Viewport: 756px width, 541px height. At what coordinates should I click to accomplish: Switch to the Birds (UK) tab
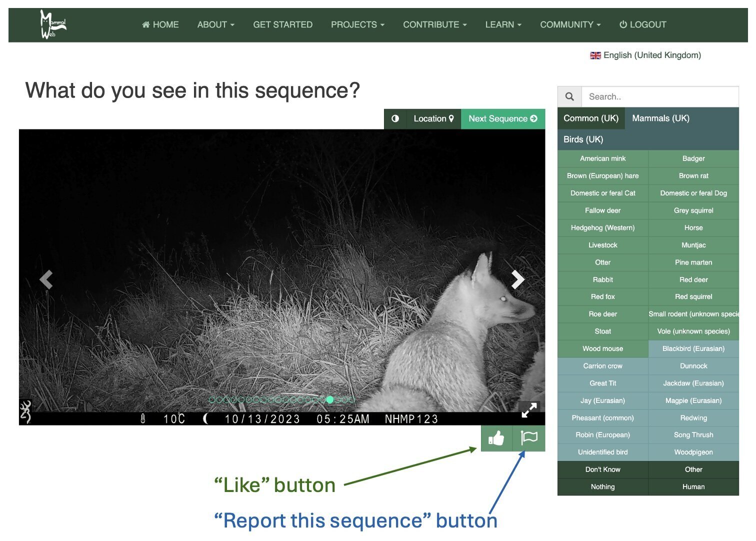pyautogui.click(x=583, y=139)
